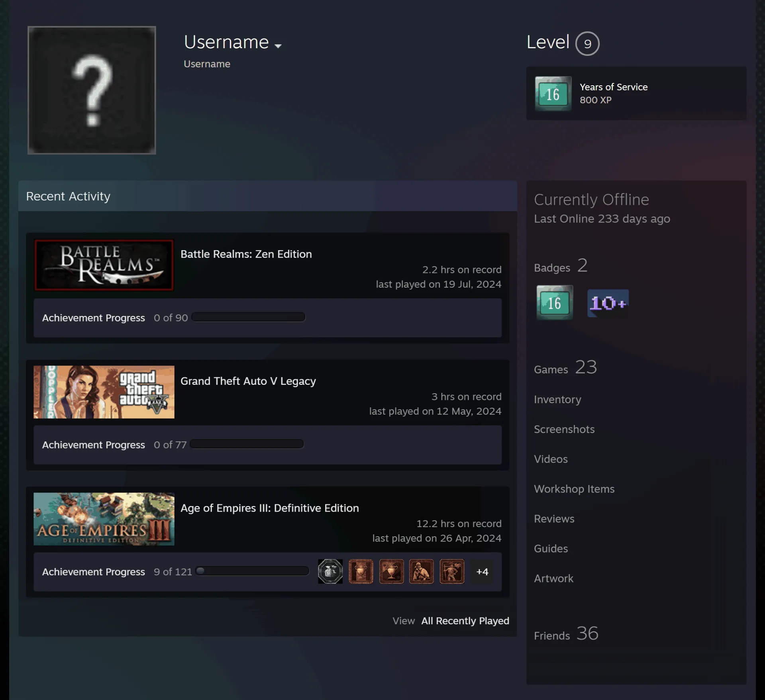Screen dimensions: 765x700
Task: Click the Badges 2 heading link
Action: (x=561, y=266)
